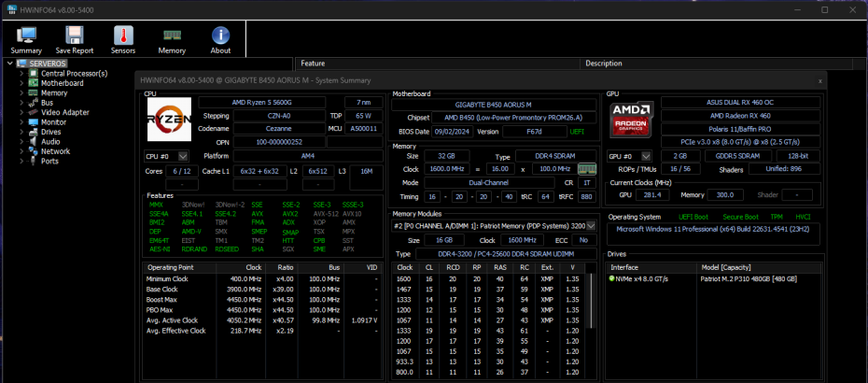Screen dimensions: 868x383
Task: Click the green NVMe drive status dot
Action: [x=612, y=278]
